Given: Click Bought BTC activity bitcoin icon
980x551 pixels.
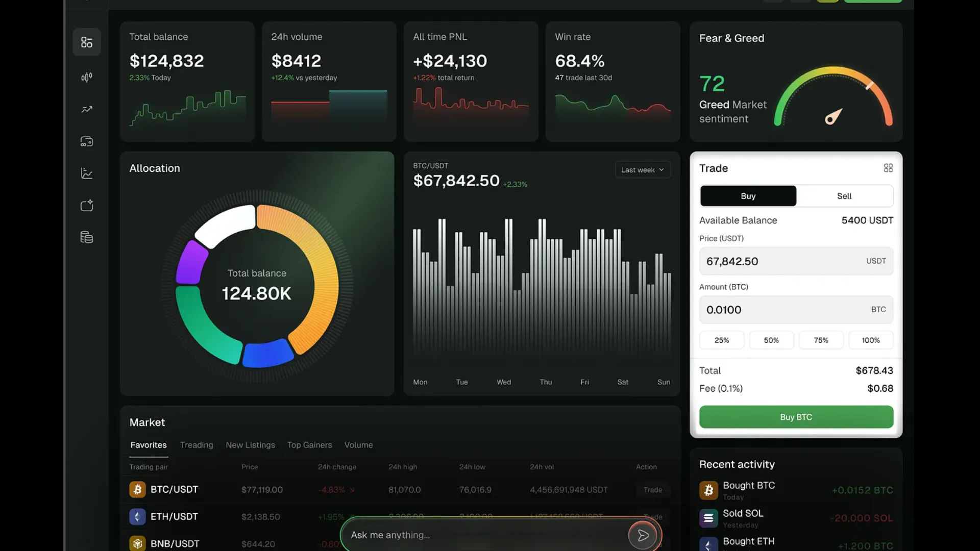Looking at the screenshot, I should click(708, 490).
